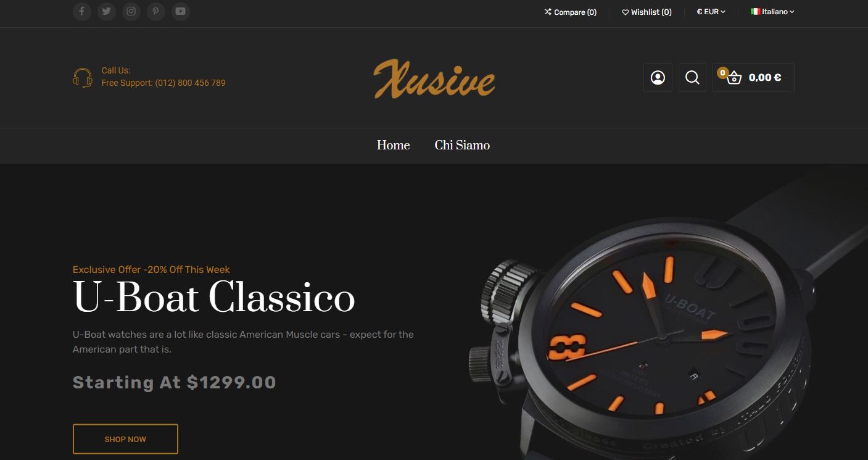The width and height of the screenshot is (868, 460).
Task: Open the YouTube social icon
Action: click(x=180, y=11)
